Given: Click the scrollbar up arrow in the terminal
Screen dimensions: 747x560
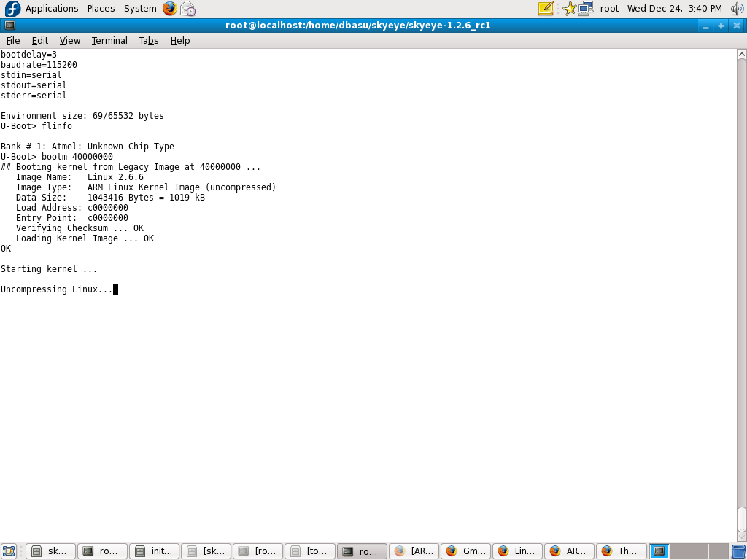Looking at the screenshot, I should click(742, 54).
